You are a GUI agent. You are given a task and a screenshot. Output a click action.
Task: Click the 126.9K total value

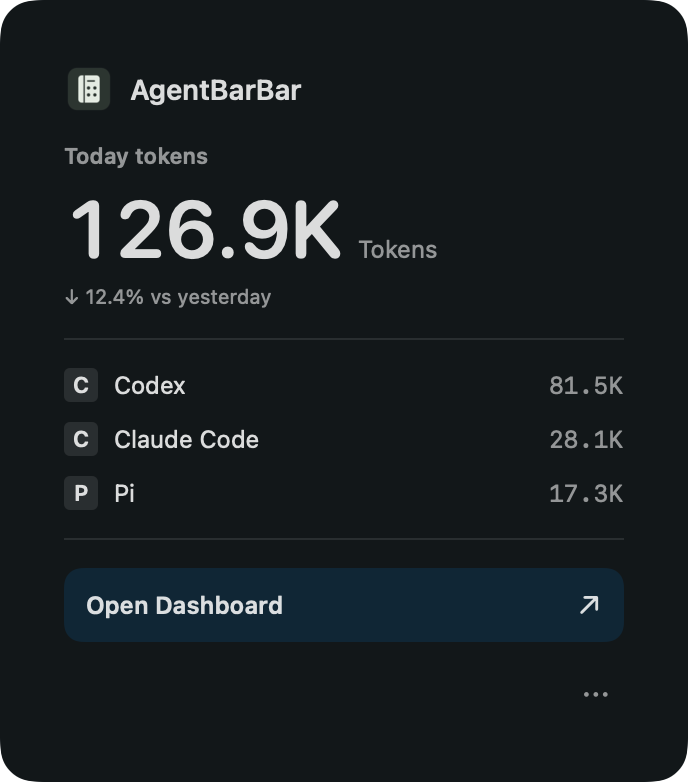(x=206, y=229)
